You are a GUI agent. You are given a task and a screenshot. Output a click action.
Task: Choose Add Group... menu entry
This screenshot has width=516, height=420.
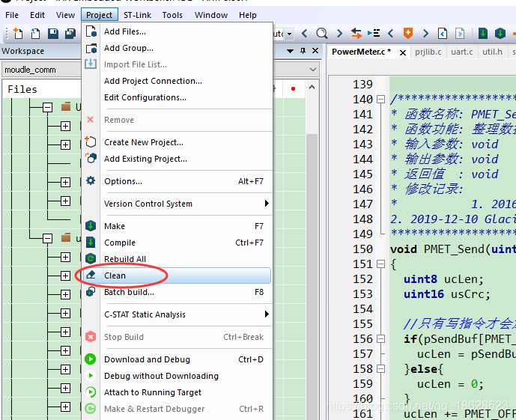[177, 48]
